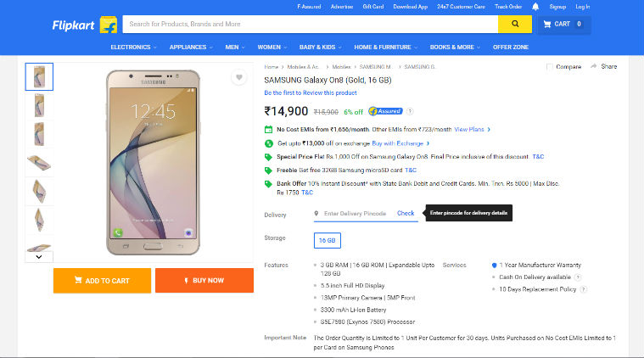
Task: Click the Freebie offer tag icon
Action: click(x=268, y=171)
